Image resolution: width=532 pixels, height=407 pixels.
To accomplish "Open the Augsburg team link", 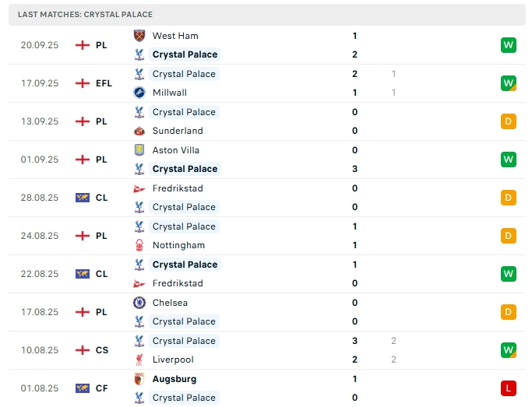I will click(174, 379).
